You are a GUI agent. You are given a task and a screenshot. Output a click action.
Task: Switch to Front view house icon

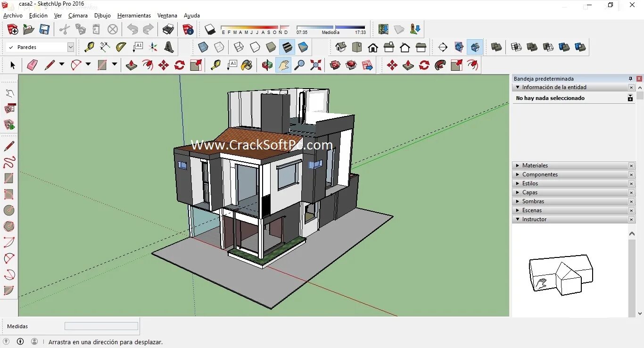click(373, 47)
